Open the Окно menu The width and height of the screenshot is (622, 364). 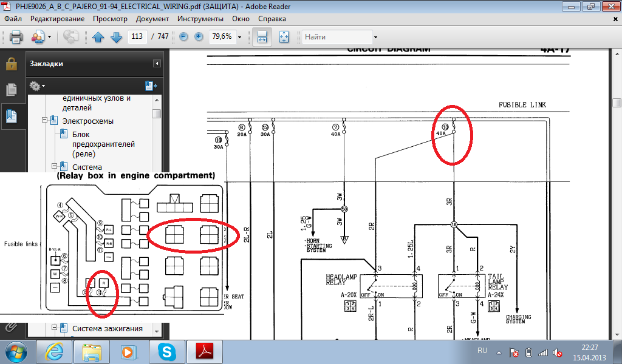241,19
